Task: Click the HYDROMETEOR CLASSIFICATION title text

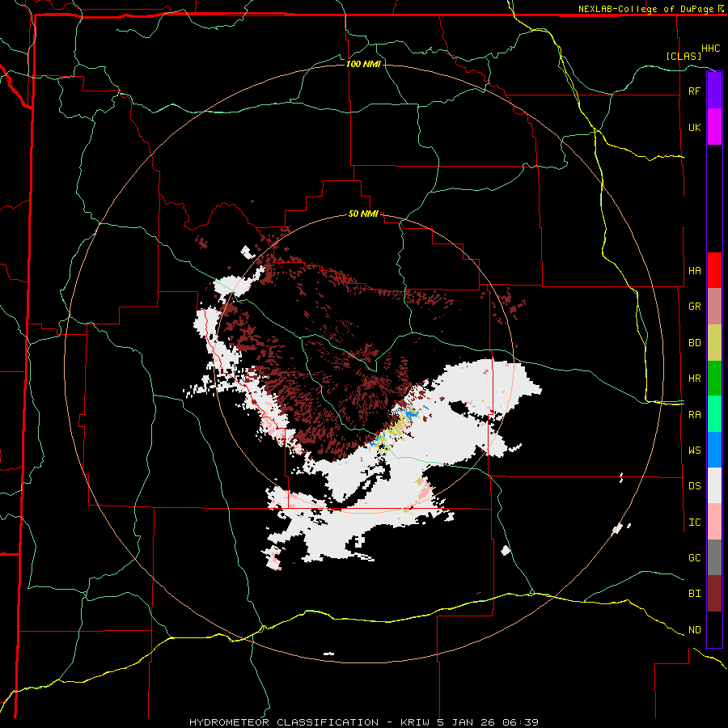Action: point(284,722)
